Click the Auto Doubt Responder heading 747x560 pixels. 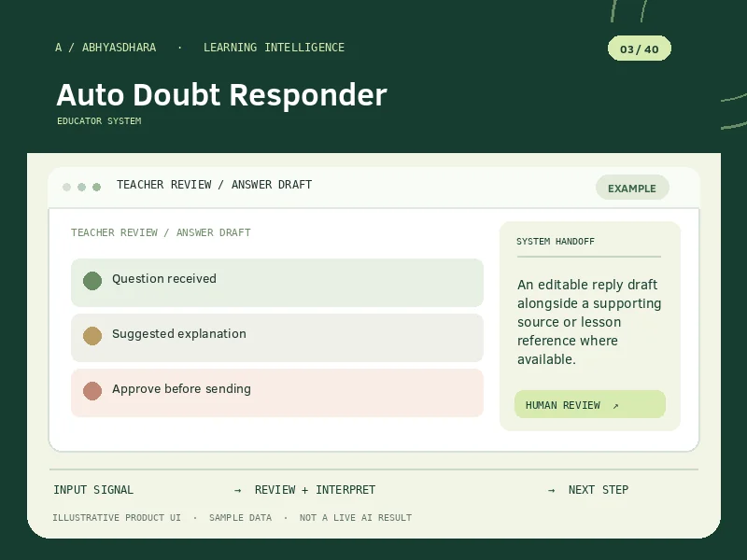pyautogui.click(x=221, y=94)
